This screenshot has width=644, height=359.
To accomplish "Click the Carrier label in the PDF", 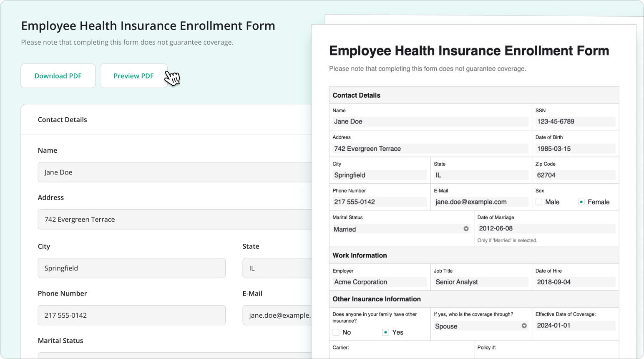I will tap(341, 347).
